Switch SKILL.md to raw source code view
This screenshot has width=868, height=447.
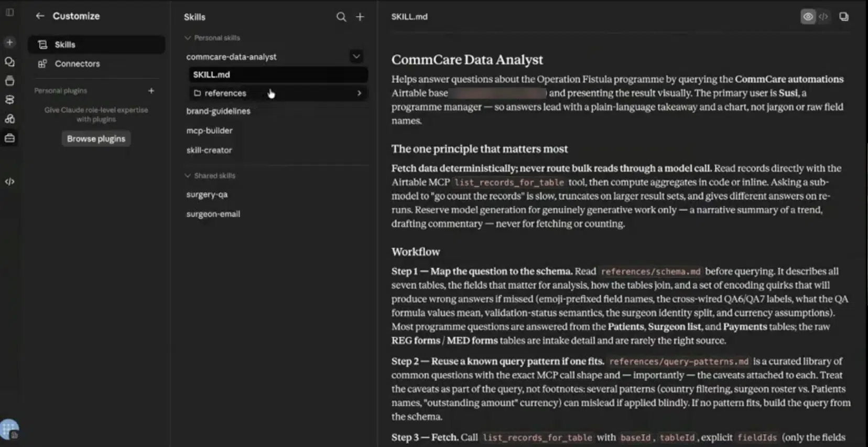pyautogui.click(x=823, y=17)
